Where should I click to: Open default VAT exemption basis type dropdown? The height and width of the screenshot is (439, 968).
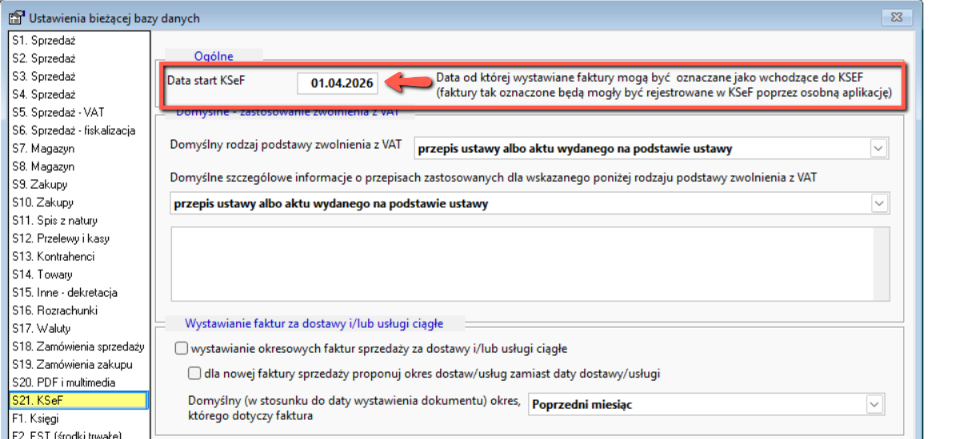point(878,148)
